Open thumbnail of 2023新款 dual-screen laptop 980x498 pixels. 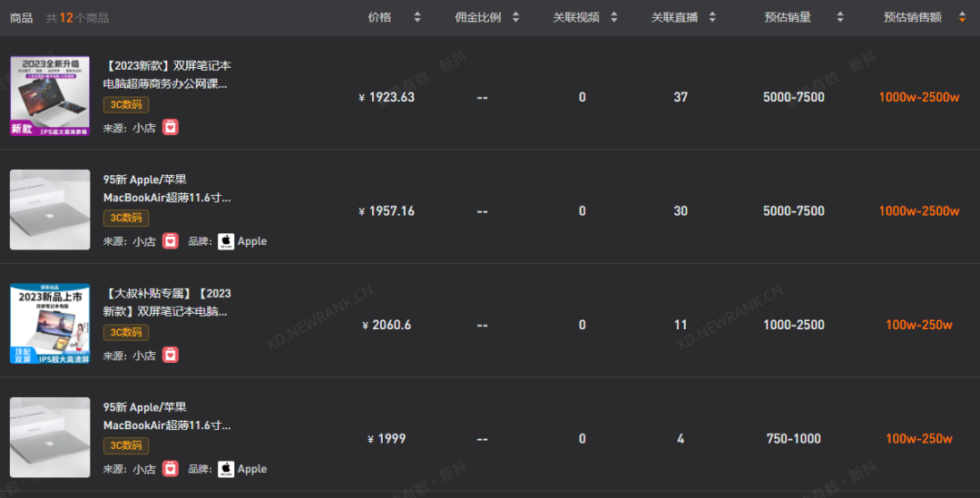(50, 96)
